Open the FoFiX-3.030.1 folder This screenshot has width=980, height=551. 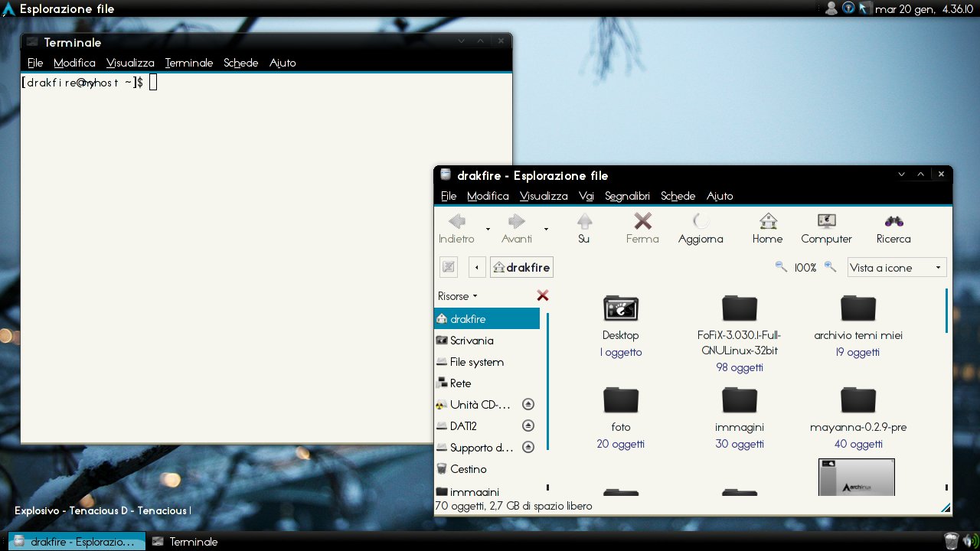coord(740,308)
